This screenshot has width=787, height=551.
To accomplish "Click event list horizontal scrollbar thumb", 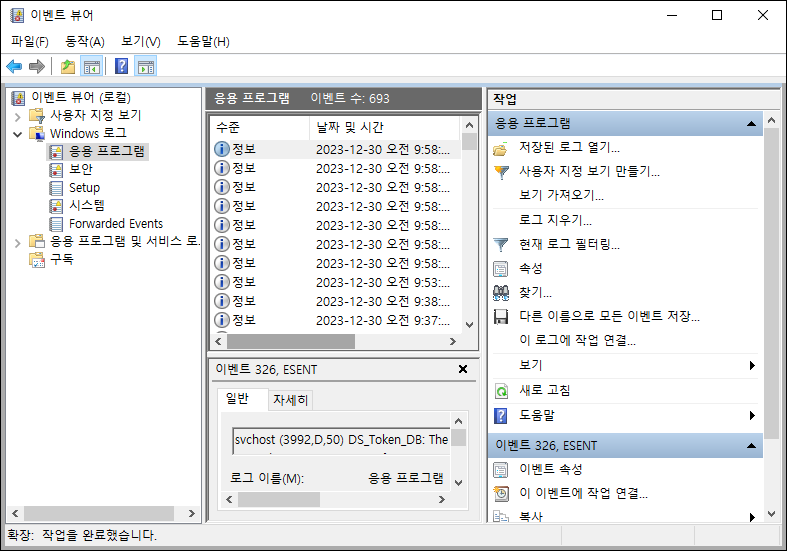I will (x=291, y=342).
